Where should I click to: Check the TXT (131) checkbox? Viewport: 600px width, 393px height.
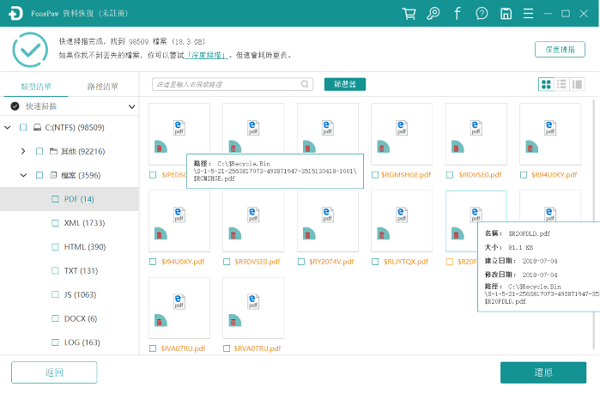(x=55, y=271)
